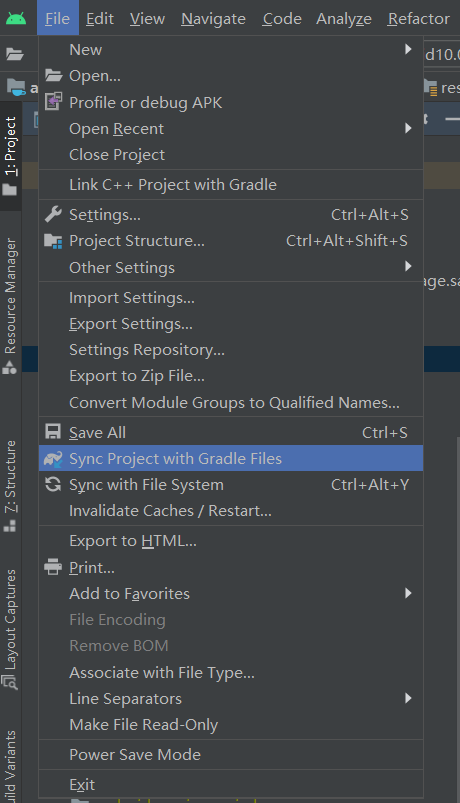Select Link C++ Project with Gradle
The image size is (460, 803).
tap(231, 184)
